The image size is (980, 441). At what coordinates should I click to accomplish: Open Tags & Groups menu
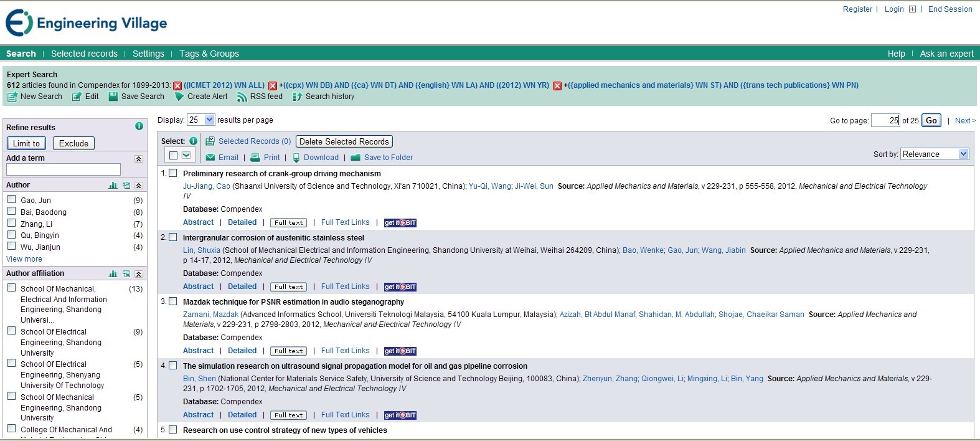(x=209, y=54)
